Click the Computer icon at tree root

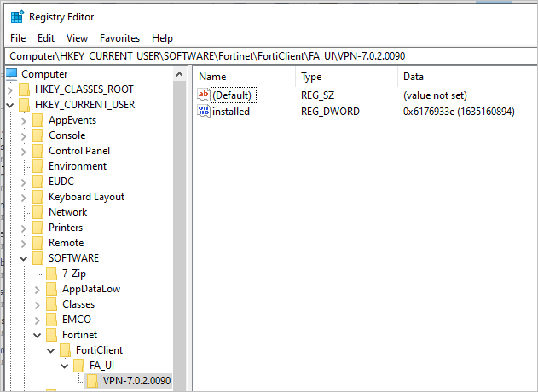12,74
